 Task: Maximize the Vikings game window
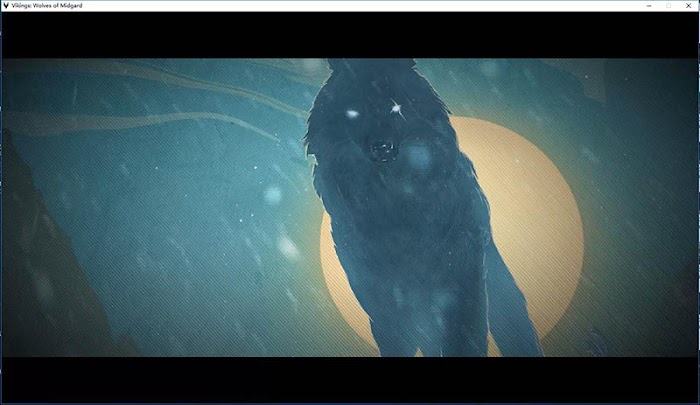click(668, 5)
